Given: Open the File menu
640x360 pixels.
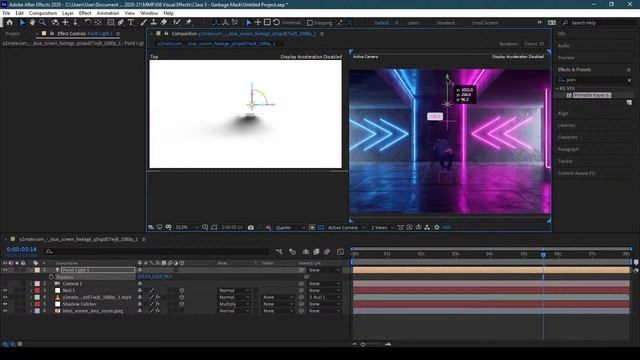Looking at the screenshot, I should coord(6,13).
